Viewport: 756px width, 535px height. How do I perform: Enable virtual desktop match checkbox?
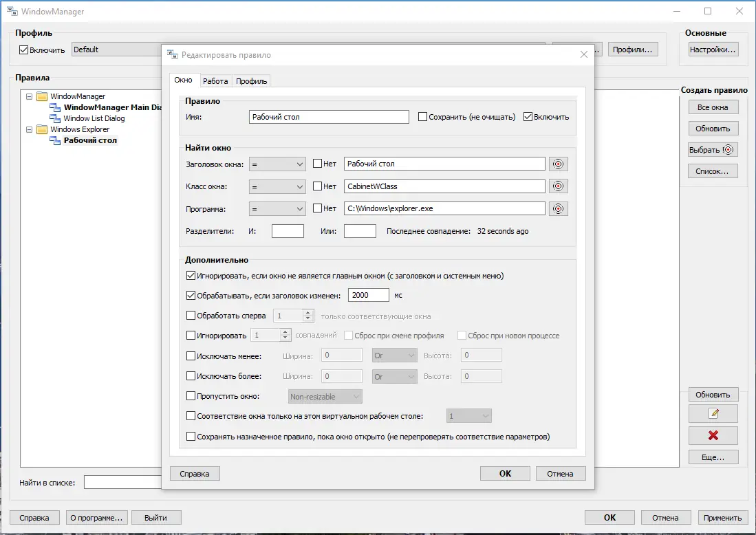point(191,415)
